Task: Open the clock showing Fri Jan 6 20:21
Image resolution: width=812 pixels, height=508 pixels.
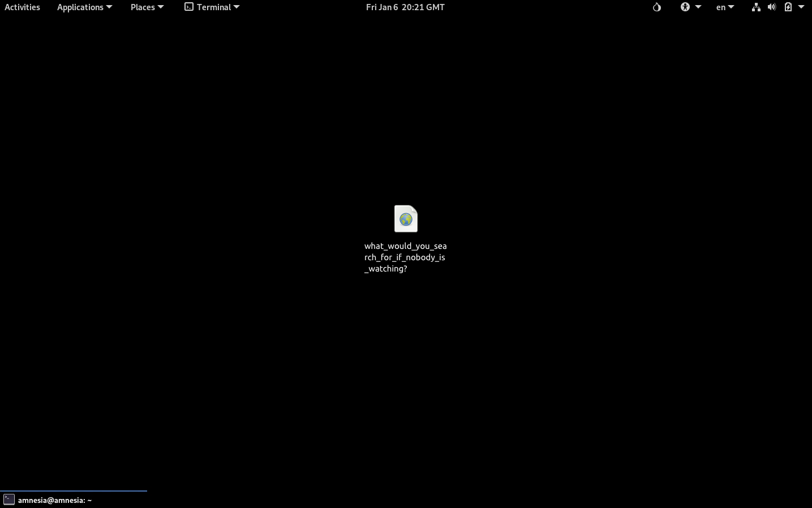Action: pyautogui.click(x=405, y=7)
